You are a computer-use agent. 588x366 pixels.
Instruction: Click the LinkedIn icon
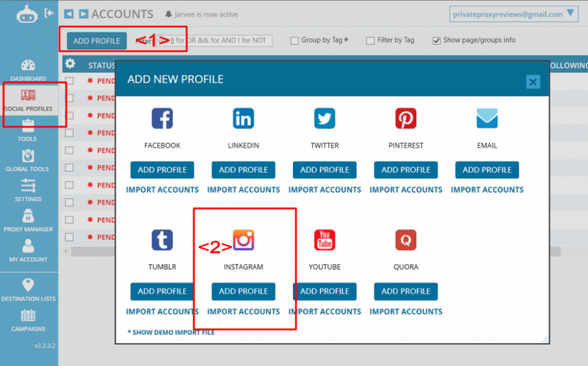243,118
